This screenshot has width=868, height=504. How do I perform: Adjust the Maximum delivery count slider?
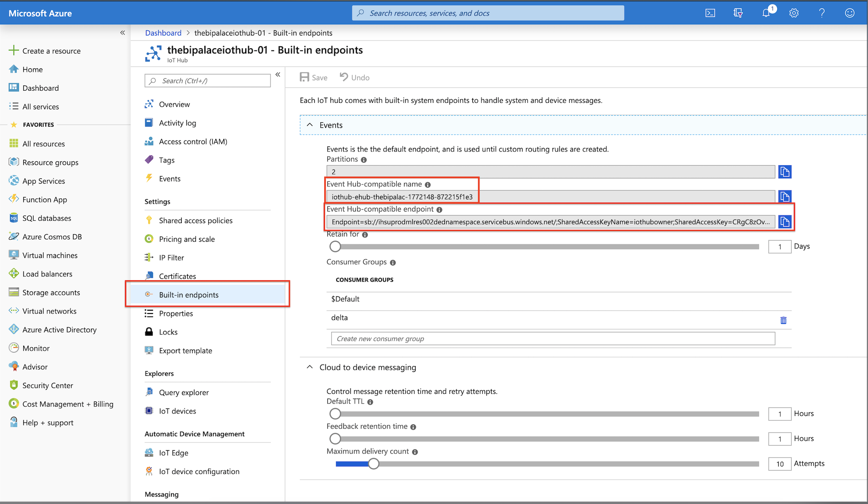(374, 464)
